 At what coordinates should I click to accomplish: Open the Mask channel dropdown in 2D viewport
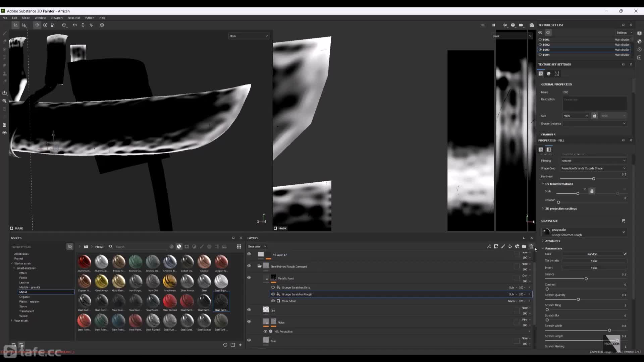pos(512,36)
